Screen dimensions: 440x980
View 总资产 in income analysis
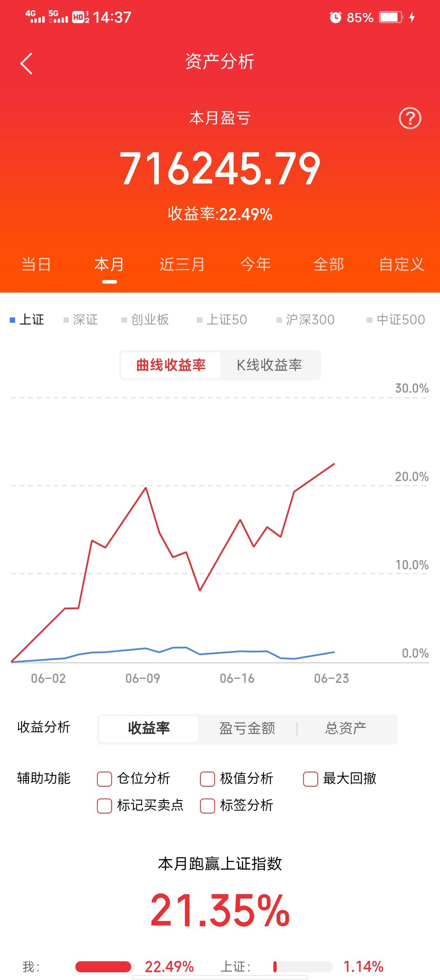(x=346, y=728)
